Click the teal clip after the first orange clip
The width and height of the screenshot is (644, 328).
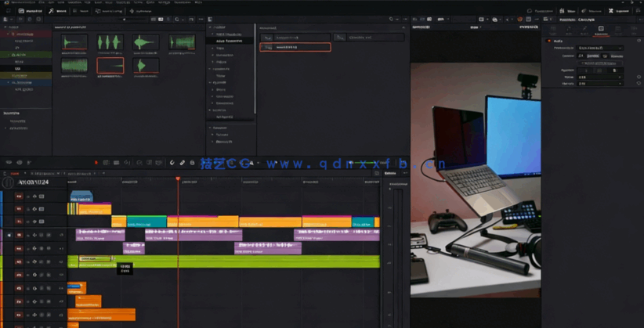(x=147, y=222)
